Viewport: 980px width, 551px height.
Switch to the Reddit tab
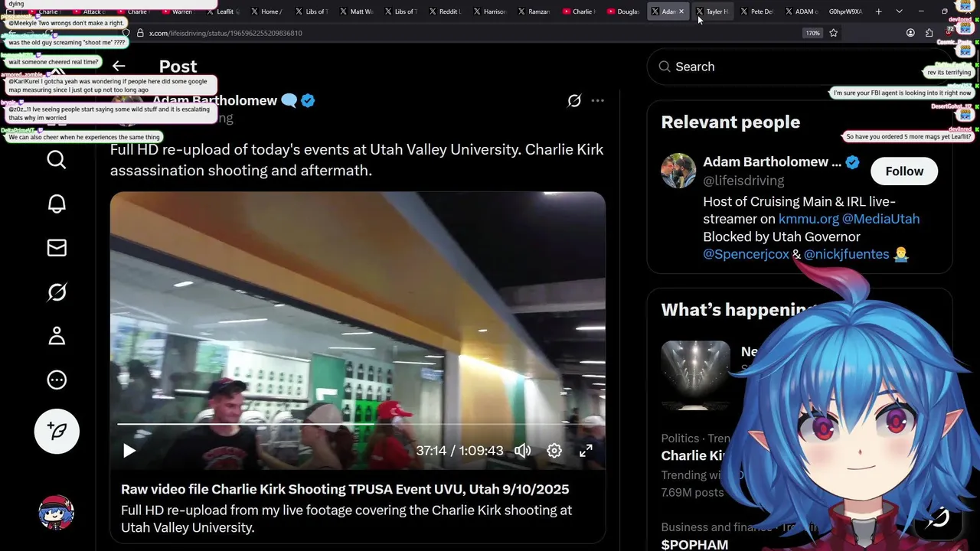click(x=445, y=11)
